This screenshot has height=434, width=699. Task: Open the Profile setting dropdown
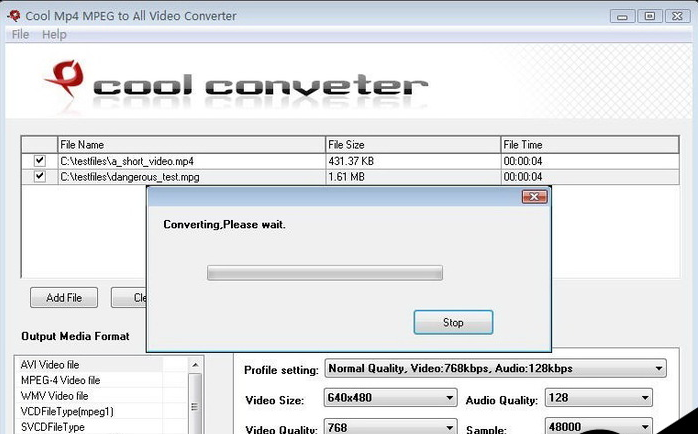coord(495,368)
